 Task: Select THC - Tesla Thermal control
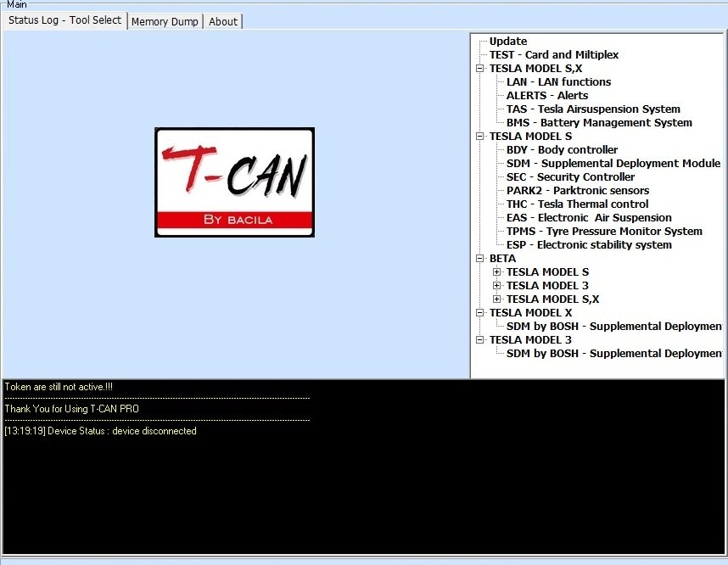(577, 204)
